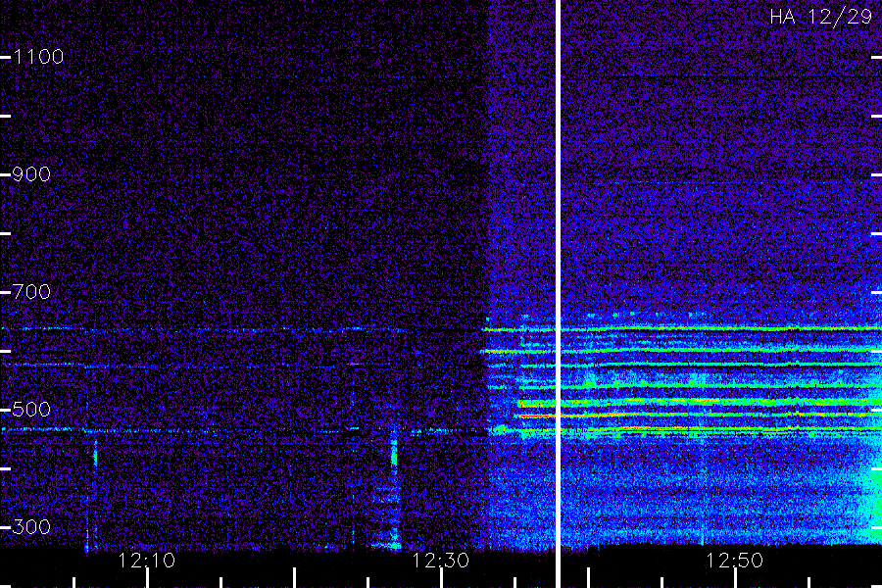Click the white vertical time cursor line

click(558, 294)
